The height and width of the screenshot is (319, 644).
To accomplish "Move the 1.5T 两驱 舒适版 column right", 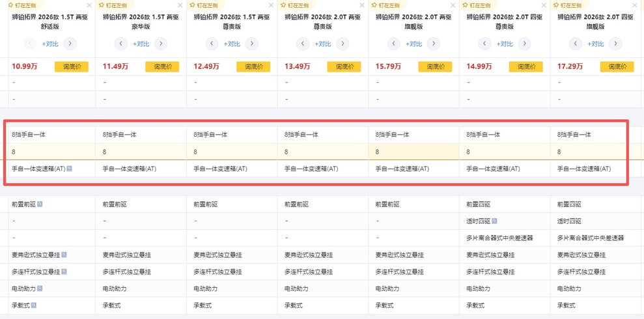I will (x=70, y=44).
